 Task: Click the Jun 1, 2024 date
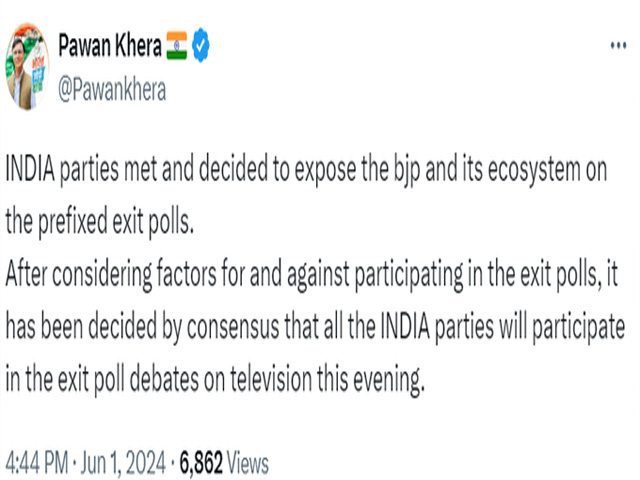[123, 463]
